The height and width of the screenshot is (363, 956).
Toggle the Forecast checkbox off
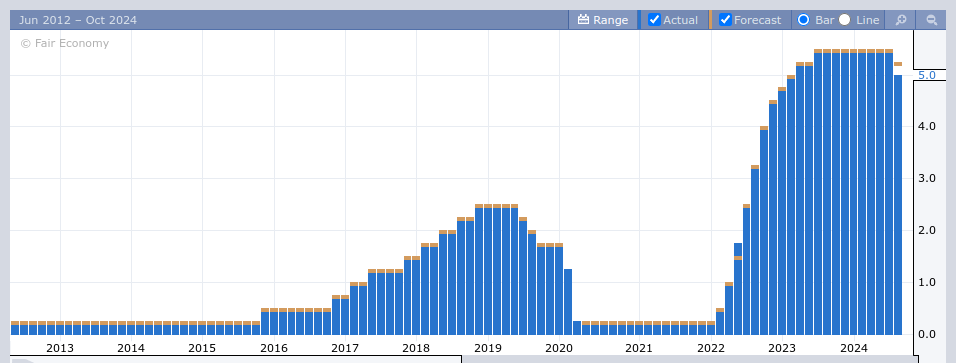[x=725, y=20]
